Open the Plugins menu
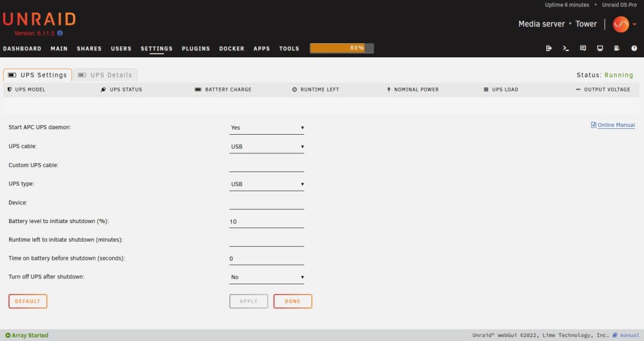This screenshot has height=341, width=644. tap(196, 48)
